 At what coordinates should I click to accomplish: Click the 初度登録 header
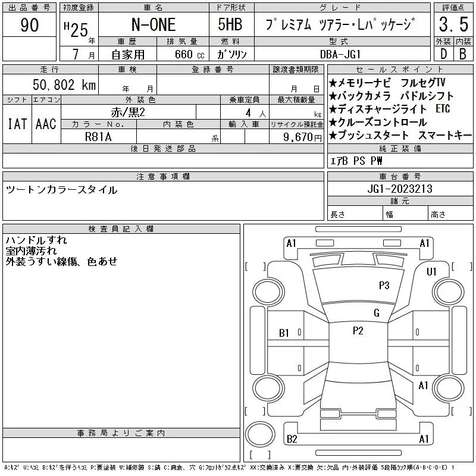tap(79, 8)
